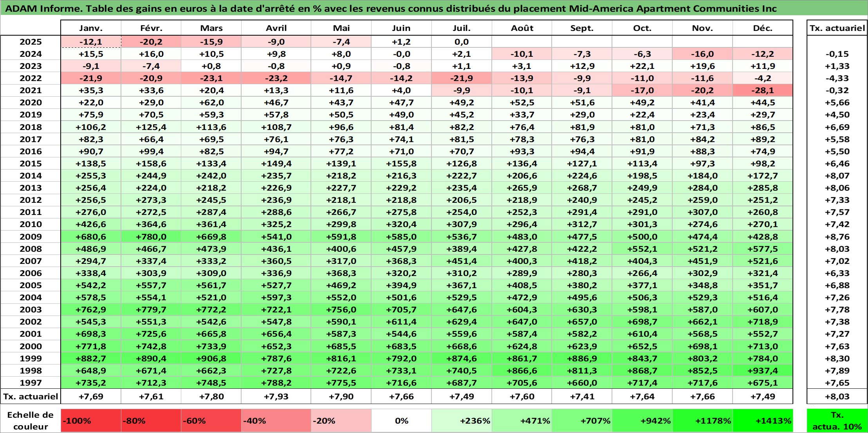Select the Avril column header
The height and width of the screenshot is (433, 868).
click(x=276, y=28)
